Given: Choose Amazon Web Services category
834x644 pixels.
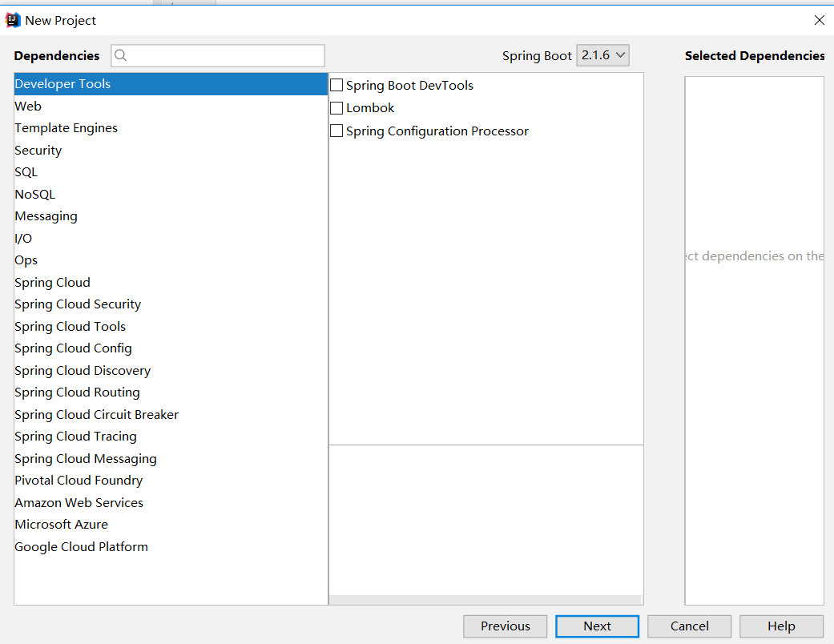Looking at the screenshot, I should click(x=79, y=503).
